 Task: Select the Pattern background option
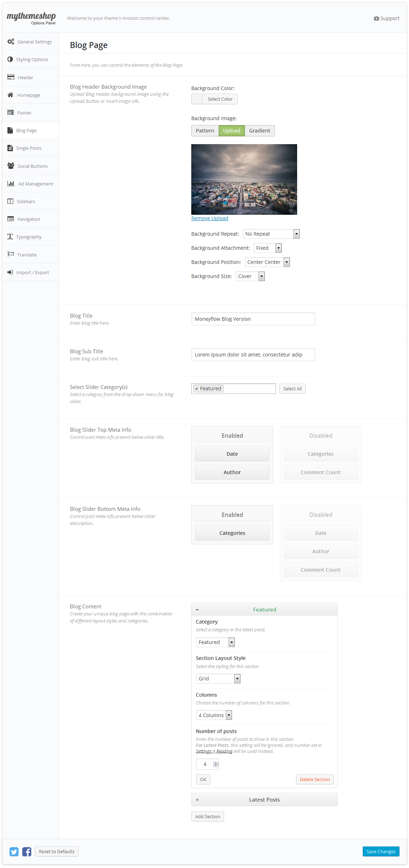205,131
